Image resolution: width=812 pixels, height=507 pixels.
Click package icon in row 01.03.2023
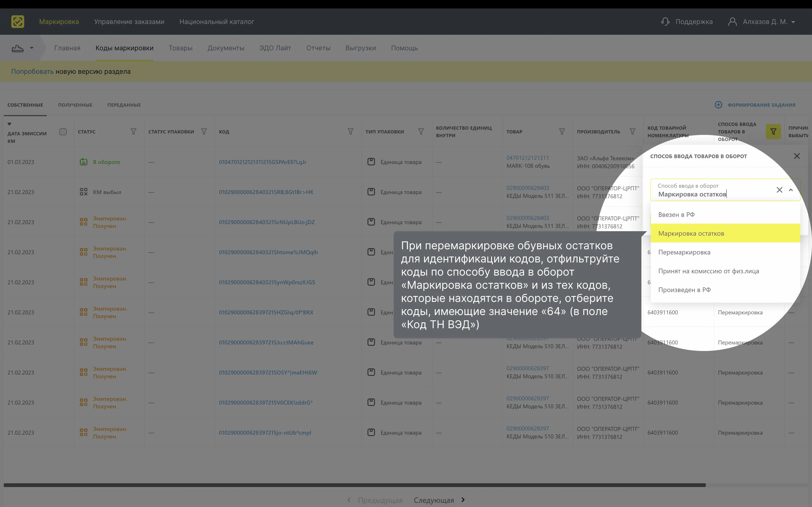click(371, 162)
